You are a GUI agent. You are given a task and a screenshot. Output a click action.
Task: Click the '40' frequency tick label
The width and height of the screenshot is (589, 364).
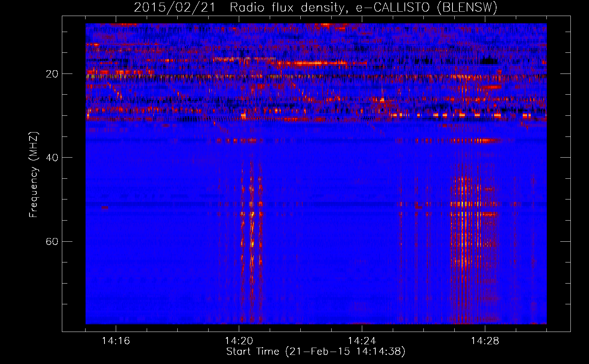[x=52, y=158]
